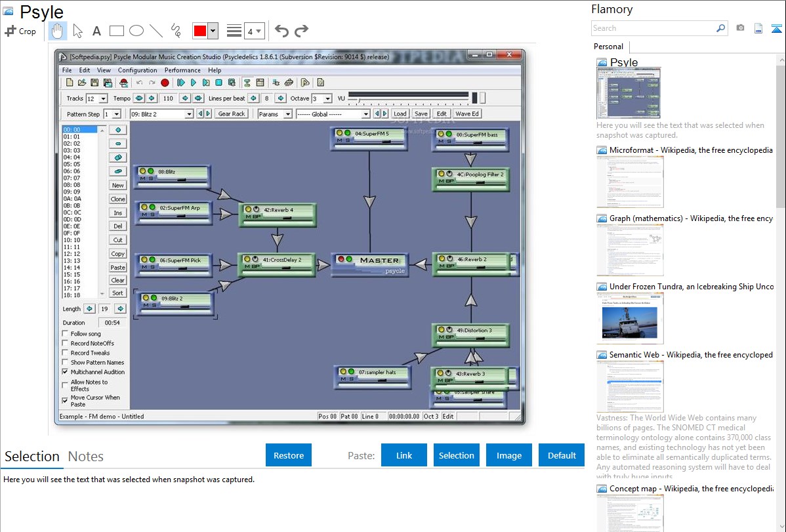This screenshot has height=532, width=786.
Task: Activate the hand pan tool
Action: pos(58,31)
